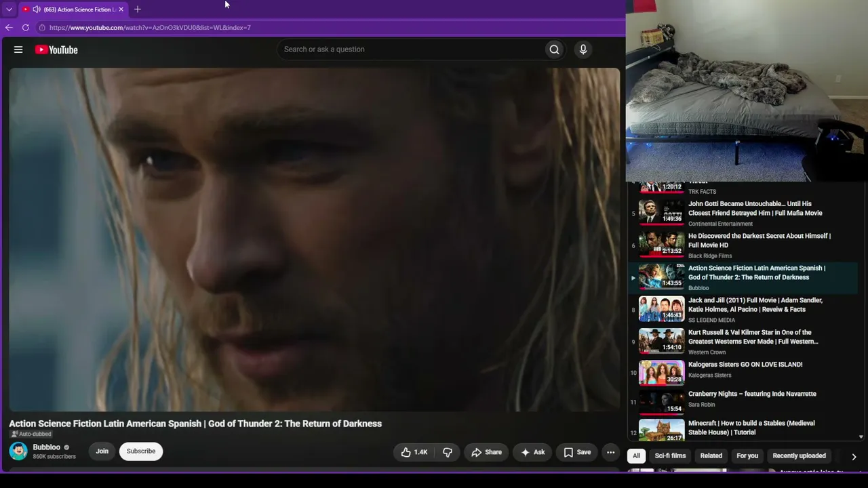Click the main video player frame
Viewport: 868px width, 488px height.
(315, 239)
